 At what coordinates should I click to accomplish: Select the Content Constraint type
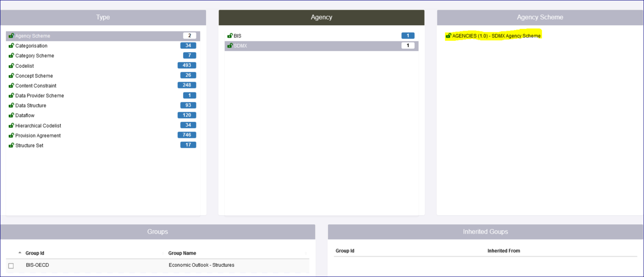click(35, 86)
